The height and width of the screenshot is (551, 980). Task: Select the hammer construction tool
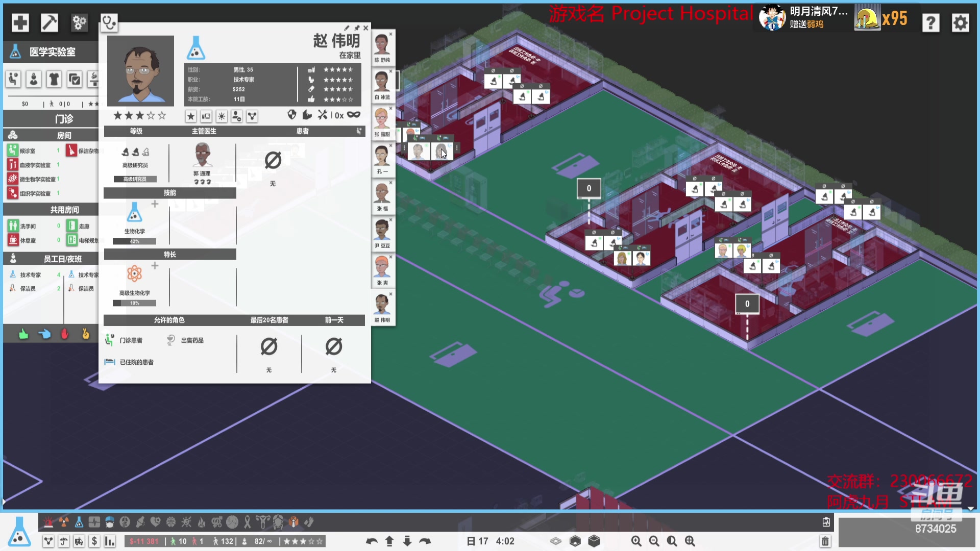click(x=50, y=22)
